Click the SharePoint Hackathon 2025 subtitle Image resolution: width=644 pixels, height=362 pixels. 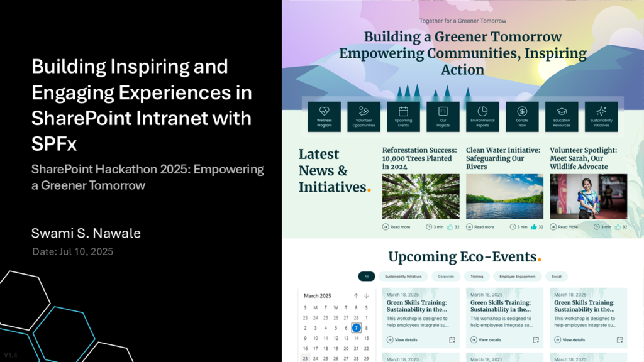(147, 177)
